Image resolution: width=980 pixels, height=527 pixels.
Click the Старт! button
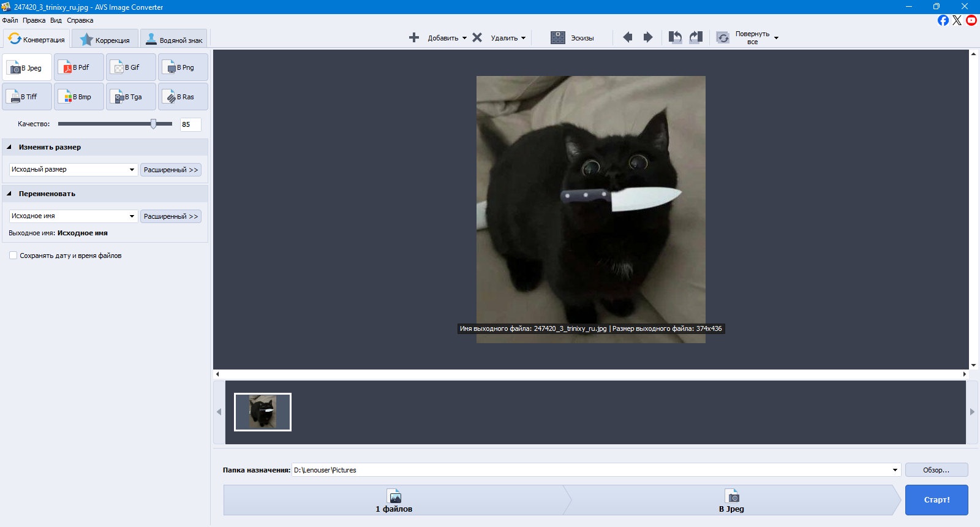coord(937,500)
